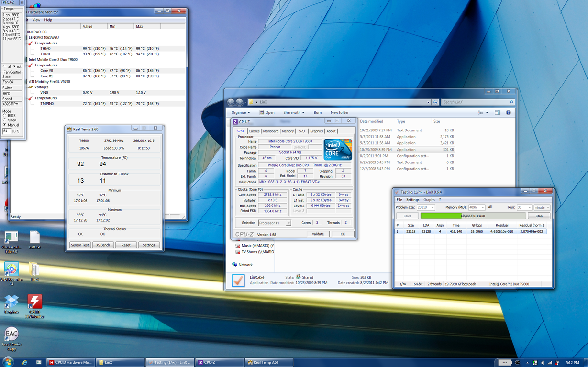The width and height of the screenshot is (588, 367).
Task: Click the OK button in CPU-Z
Action: coord(343,234)
